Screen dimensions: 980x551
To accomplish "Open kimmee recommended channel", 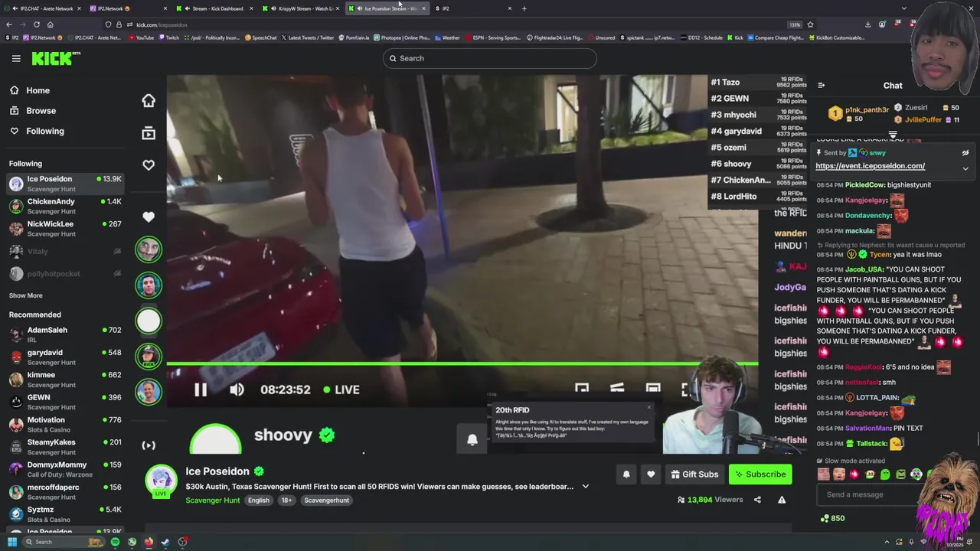I will [65, 380].
